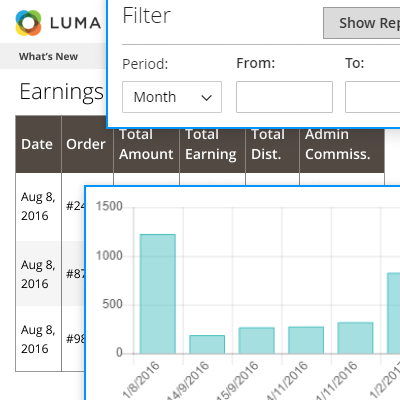This screenshot has height=400, width=400.
Task: Click the Luma logo icon
Action: tap(28, 23)
